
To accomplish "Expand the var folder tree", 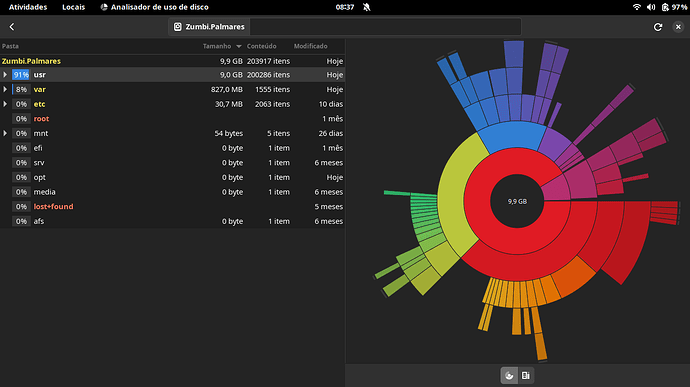I will pos(5,89).
